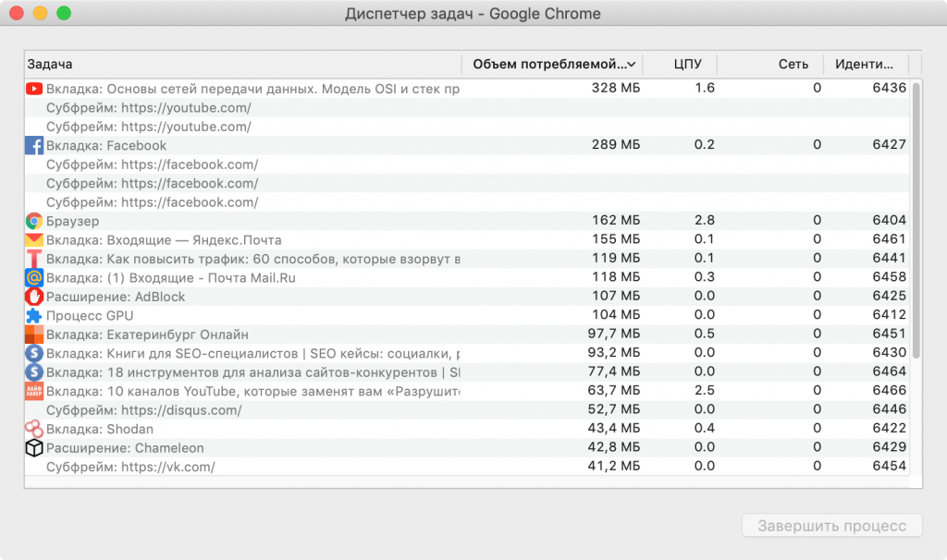Click the Chrome icon of the Браузер row

coord(34,221)
